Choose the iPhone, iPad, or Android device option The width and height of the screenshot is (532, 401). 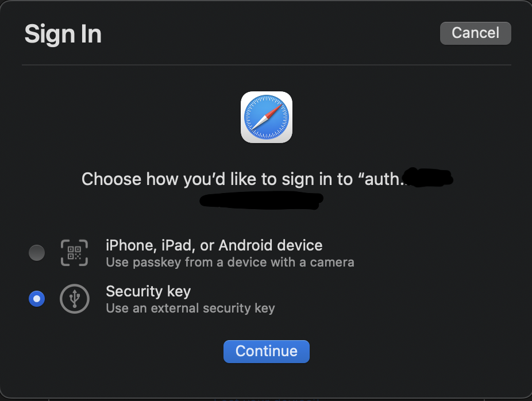(x=36, y=252)
